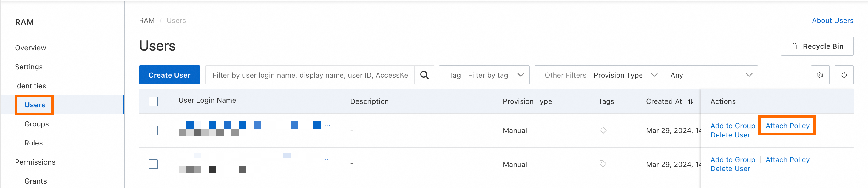Open the Provision Type filter dropdown
This screenshot has height=188, width=868.
[625, 75]
